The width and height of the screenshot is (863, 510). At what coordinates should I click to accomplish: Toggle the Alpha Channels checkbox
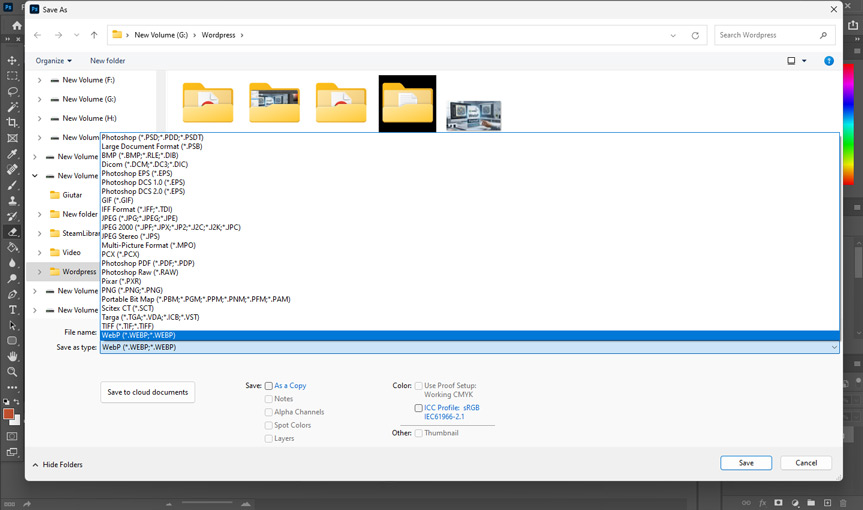pos(269,412)
